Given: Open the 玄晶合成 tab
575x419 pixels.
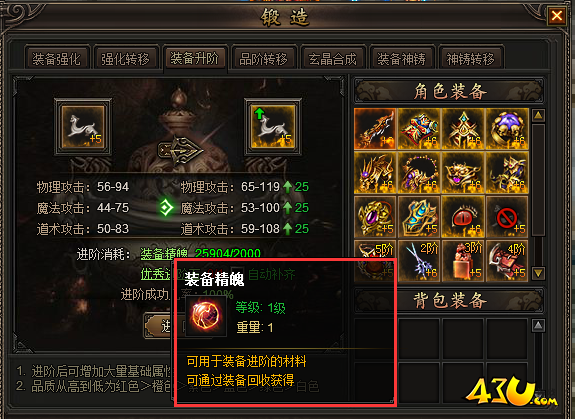Looking at the screenshot, I should 333,58.
